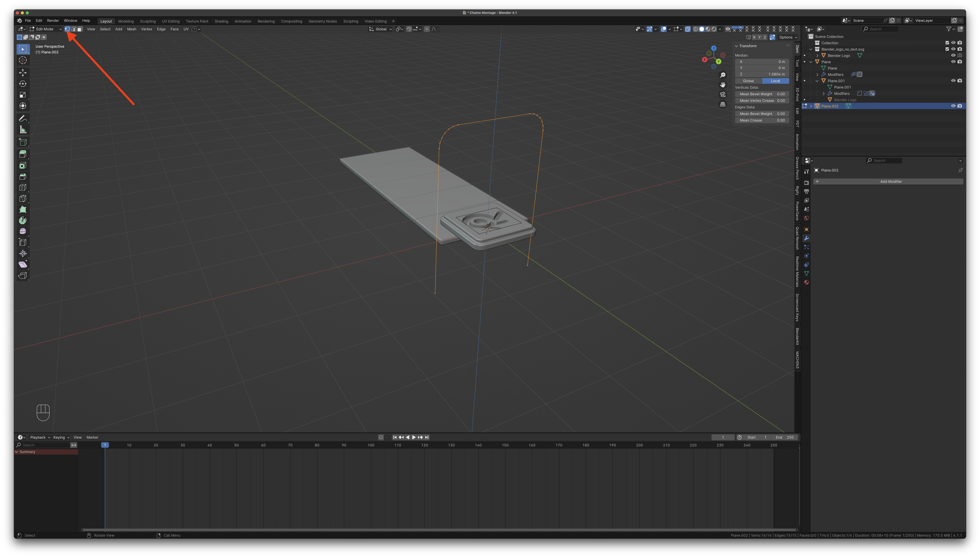This screenshot has width=980, height=557.
Task: Activate the Scale tool
Action: 23,95
